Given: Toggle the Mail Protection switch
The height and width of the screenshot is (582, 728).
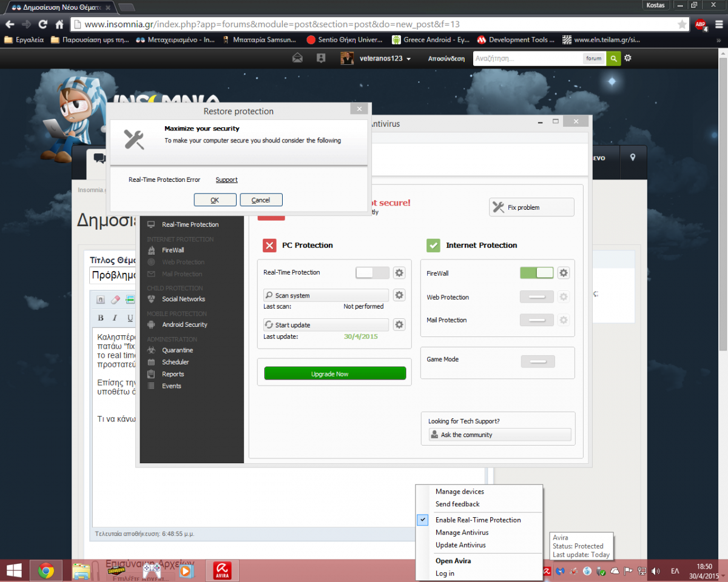Looking at the screenshot, I should (537, 320).
